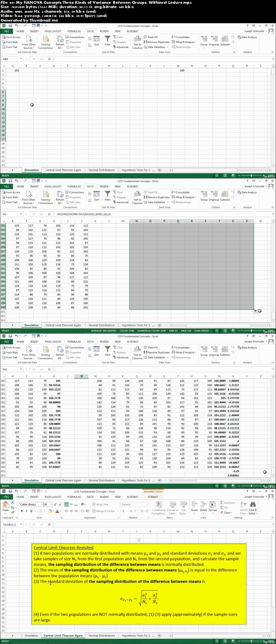276x644 pixels.
Task: Click From Web in the N1 frame
Action: (10, 197)
